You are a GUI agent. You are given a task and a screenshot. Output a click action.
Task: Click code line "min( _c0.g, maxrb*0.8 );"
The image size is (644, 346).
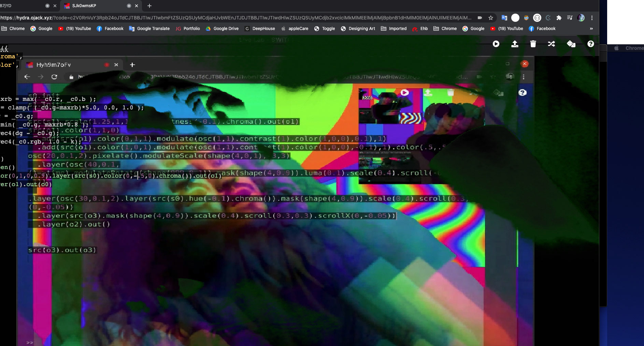tap(44, 125)
